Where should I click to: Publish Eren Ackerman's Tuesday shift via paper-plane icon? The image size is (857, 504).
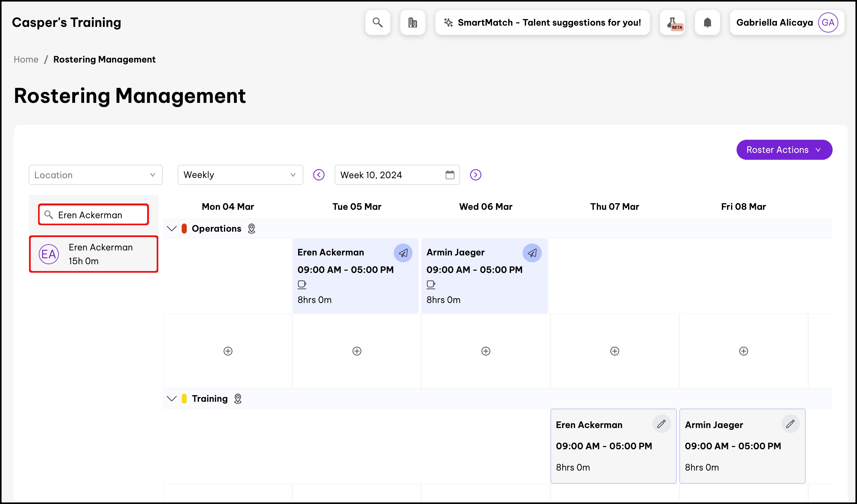pos(403,253)
